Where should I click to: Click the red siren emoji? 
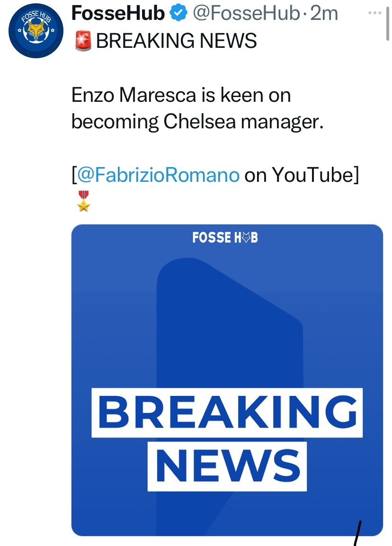[83, 41]
